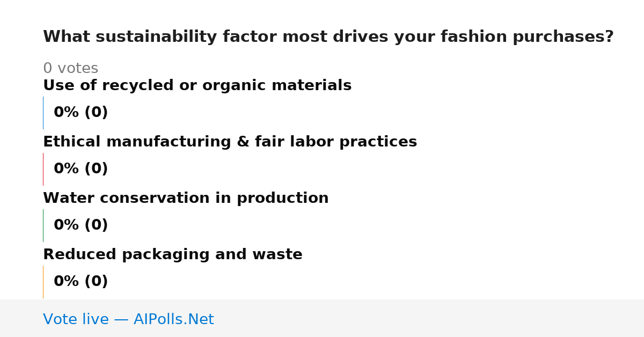Screen dimensions: 644x337
Task: Click the gray footer bar
Action: coord(322,318)
